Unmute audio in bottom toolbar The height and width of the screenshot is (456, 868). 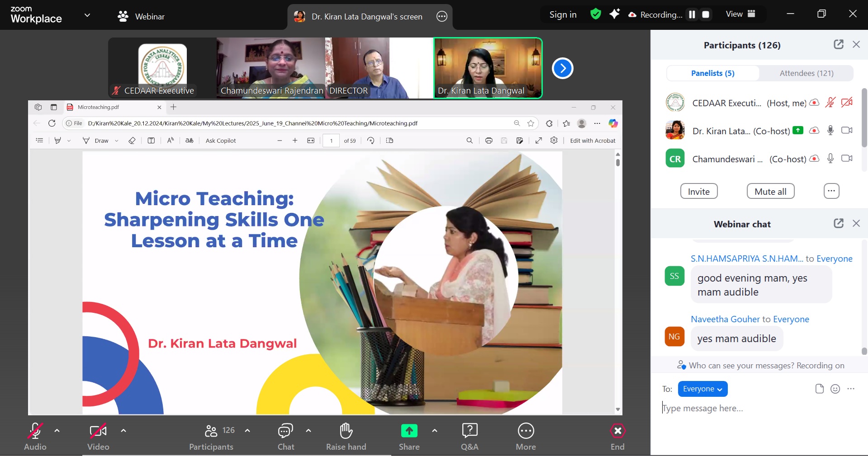[35, 431]
